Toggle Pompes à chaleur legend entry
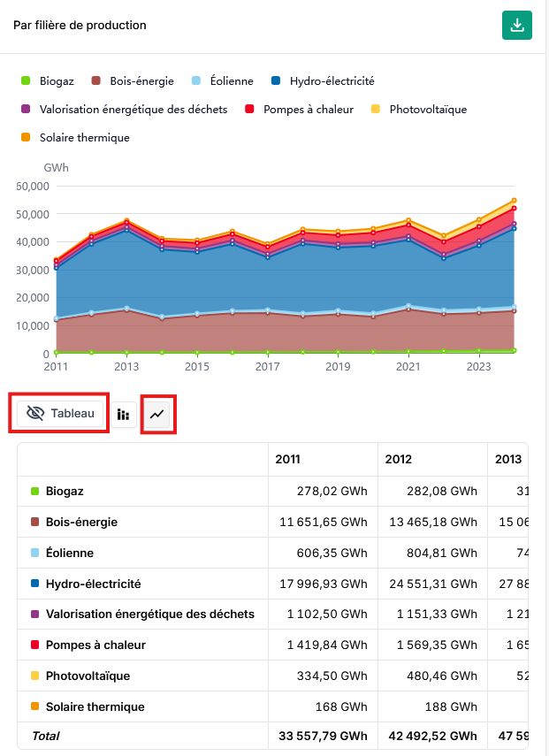 pos(300,110)
